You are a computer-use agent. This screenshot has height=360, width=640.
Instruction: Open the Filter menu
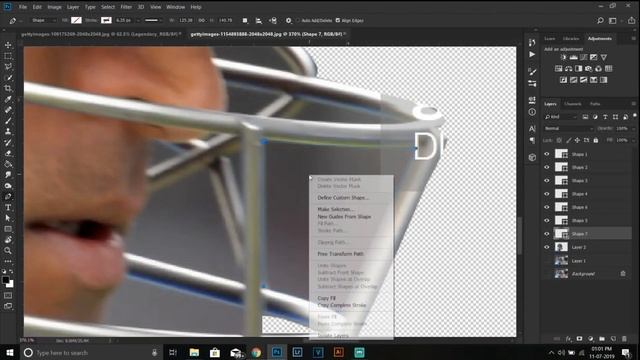tap(126, 7)
